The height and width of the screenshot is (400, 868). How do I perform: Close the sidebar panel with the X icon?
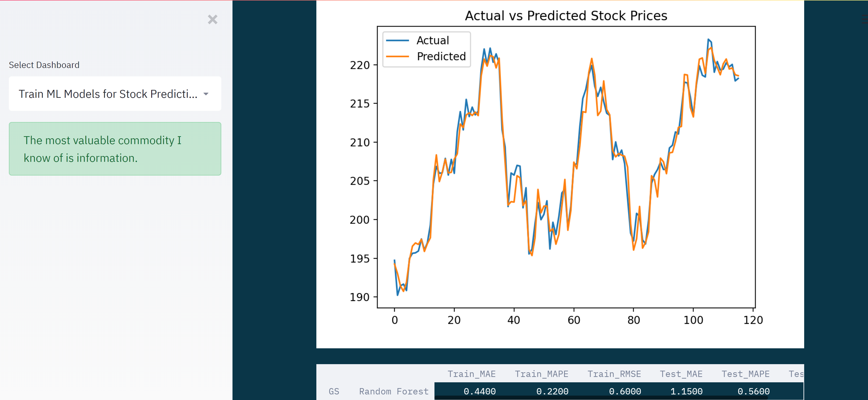pos(212,20)
